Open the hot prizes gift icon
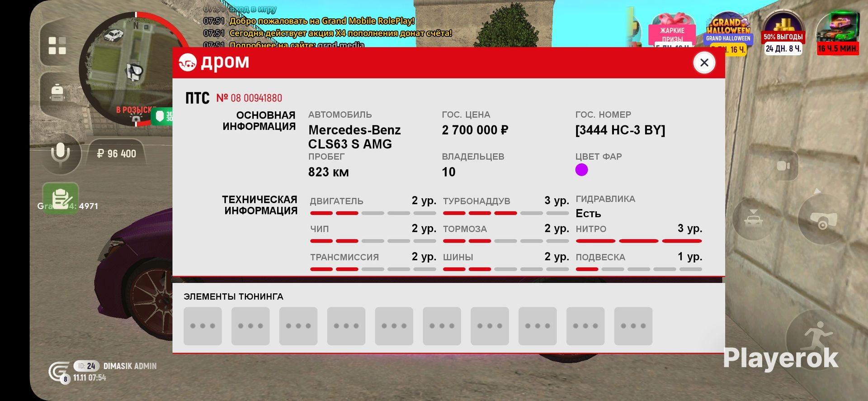 click(x=672, y=30)
